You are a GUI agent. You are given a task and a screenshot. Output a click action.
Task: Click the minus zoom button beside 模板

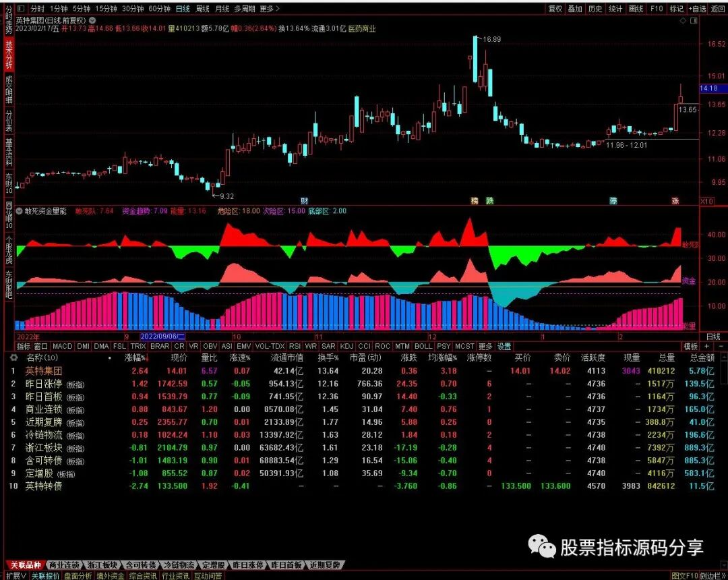pyautogui.click(x=721, y=347)
